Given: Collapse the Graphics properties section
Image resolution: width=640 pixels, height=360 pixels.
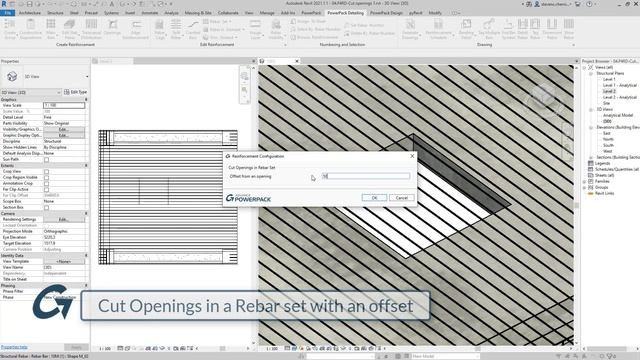Looking at the screenshot, I should [x=86, y=100].
